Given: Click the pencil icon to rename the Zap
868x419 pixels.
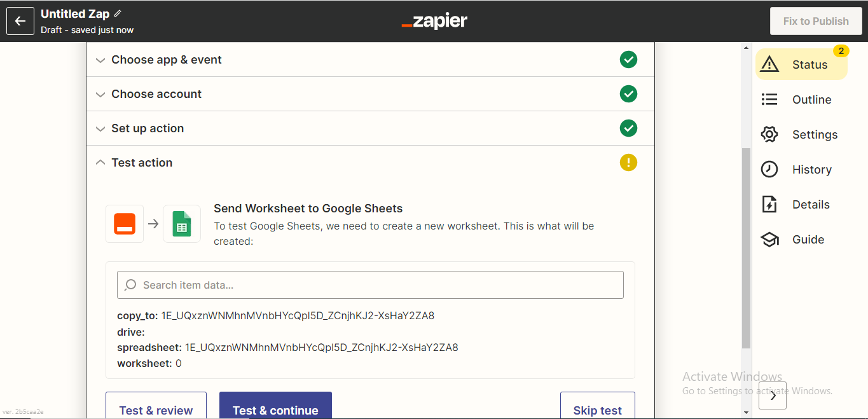Looking at the screenshot, I should point(118,13).
